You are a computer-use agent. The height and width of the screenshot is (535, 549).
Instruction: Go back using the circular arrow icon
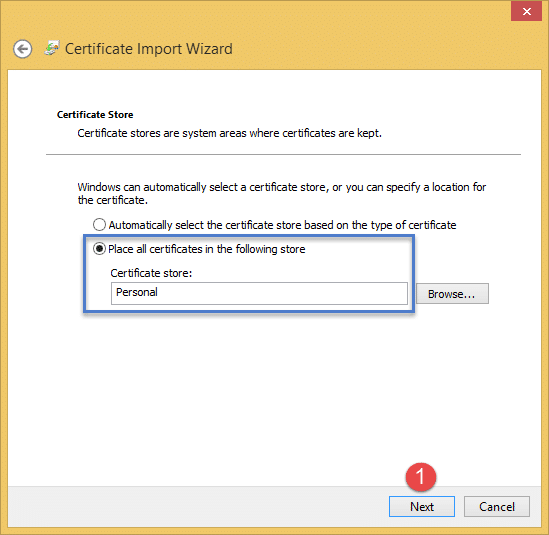coord(23,49)
